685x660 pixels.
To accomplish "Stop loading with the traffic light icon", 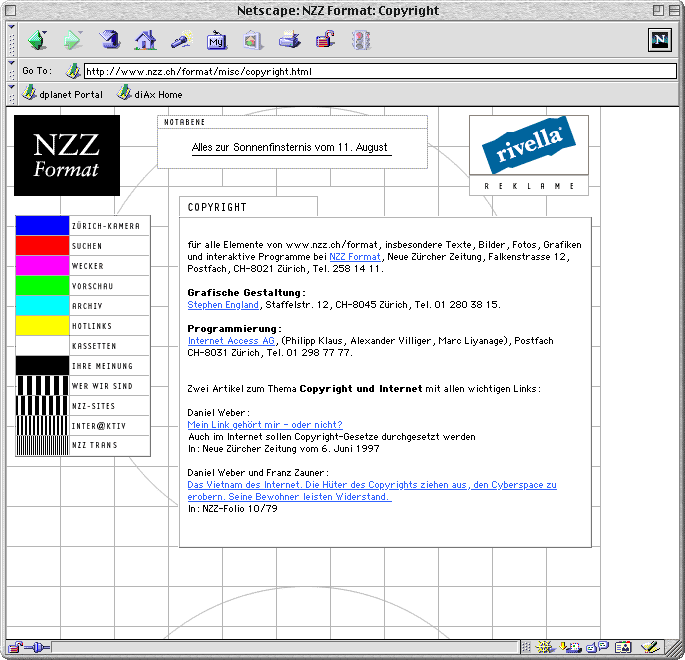I will click(361, 40).
